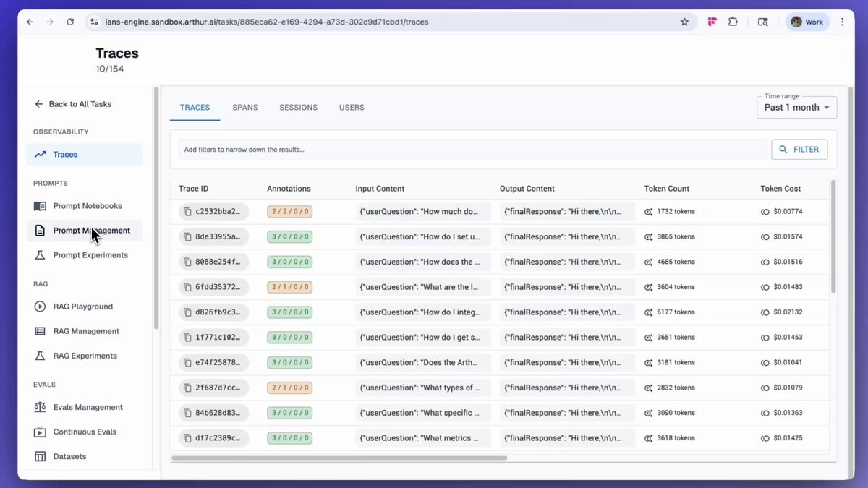Copy trace ID df7c2389c using copy icon

(187, 438)
